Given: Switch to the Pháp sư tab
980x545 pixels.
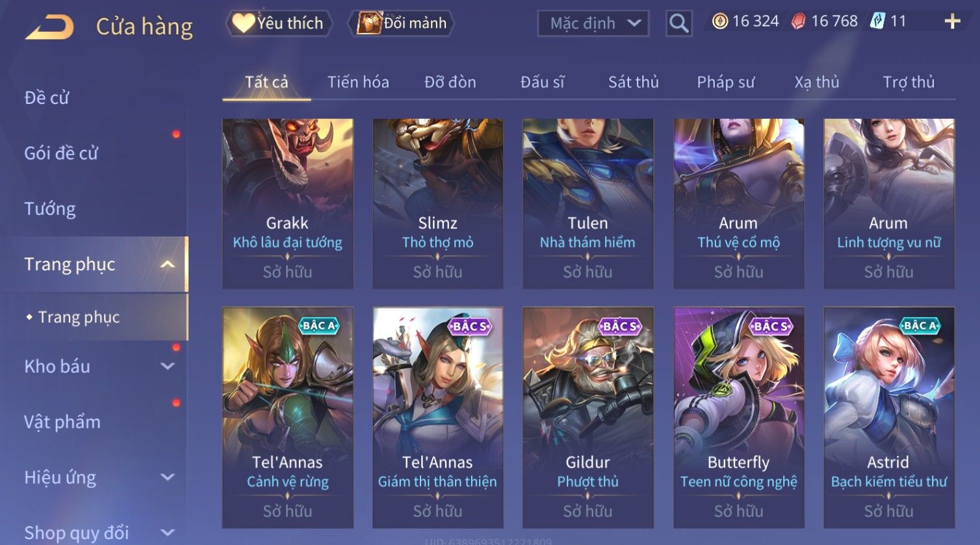Looking at the screenshot, I should point(725,82).
